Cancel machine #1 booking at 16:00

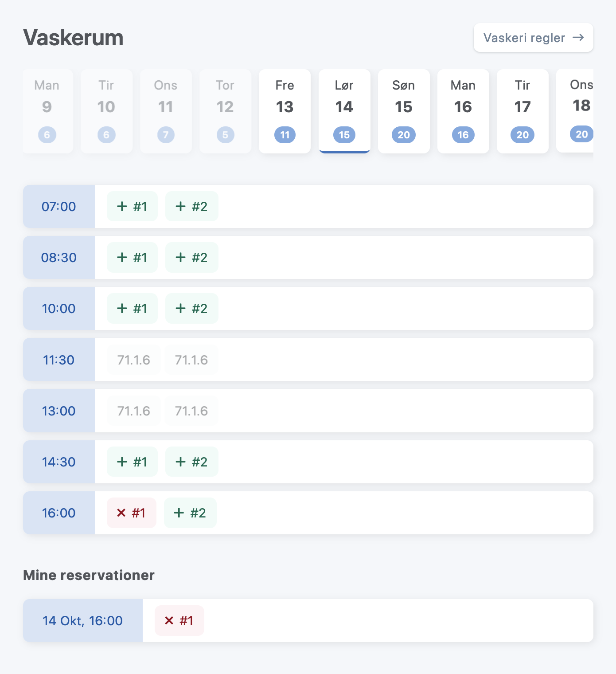pyautogui.click(x=131, y=513)
